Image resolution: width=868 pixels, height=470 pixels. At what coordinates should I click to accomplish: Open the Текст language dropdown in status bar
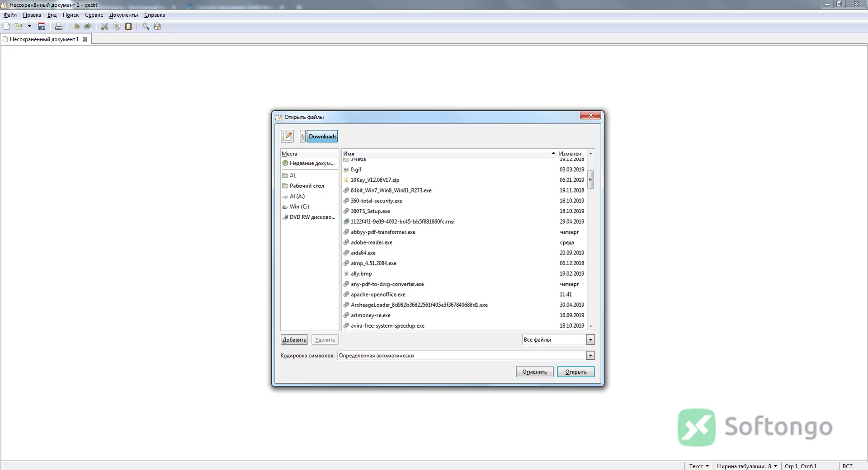pos(699,466)
